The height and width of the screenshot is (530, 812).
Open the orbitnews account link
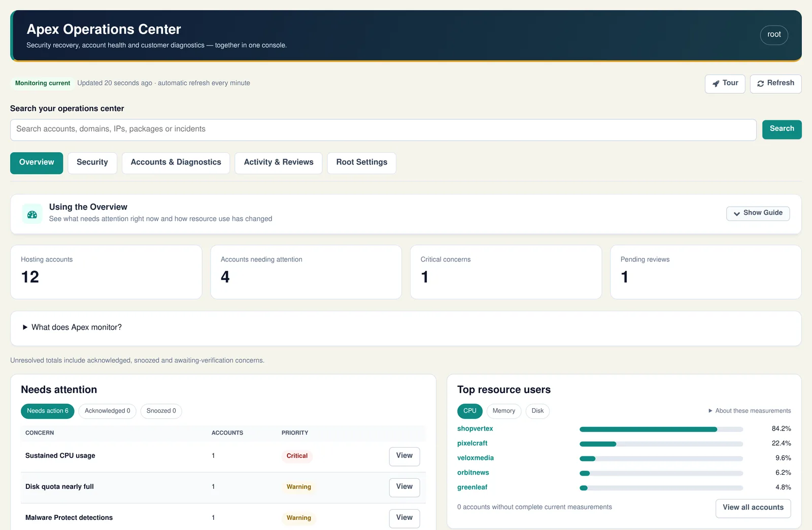click(473, 473)
